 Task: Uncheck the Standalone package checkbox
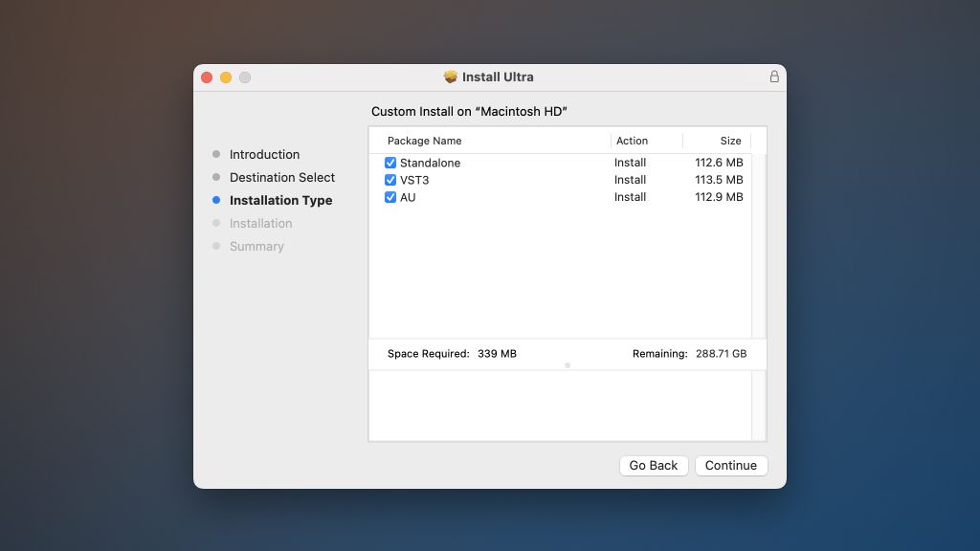[x=390, y=163]
